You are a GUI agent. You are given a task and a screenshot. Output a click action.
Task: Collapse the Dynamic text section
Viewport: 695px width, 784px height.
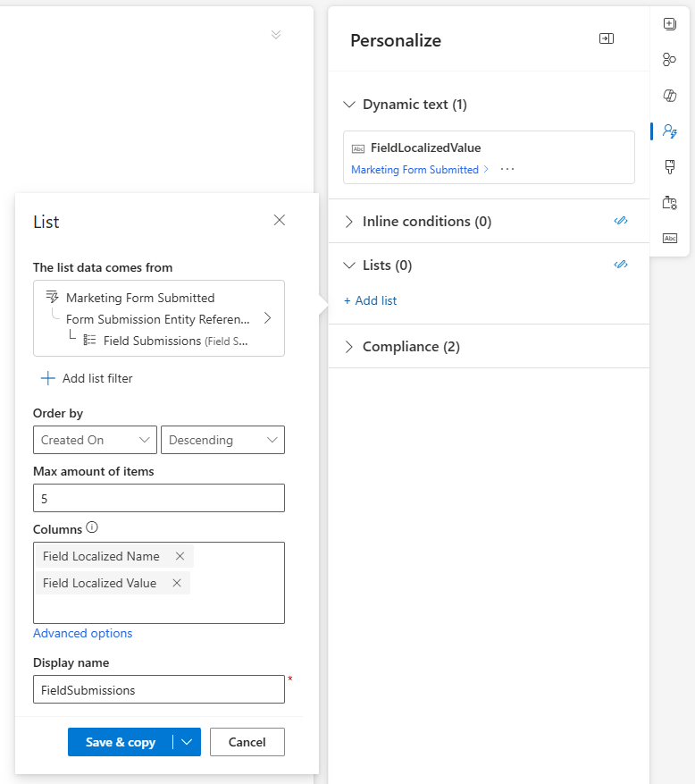tap(349, 105)
